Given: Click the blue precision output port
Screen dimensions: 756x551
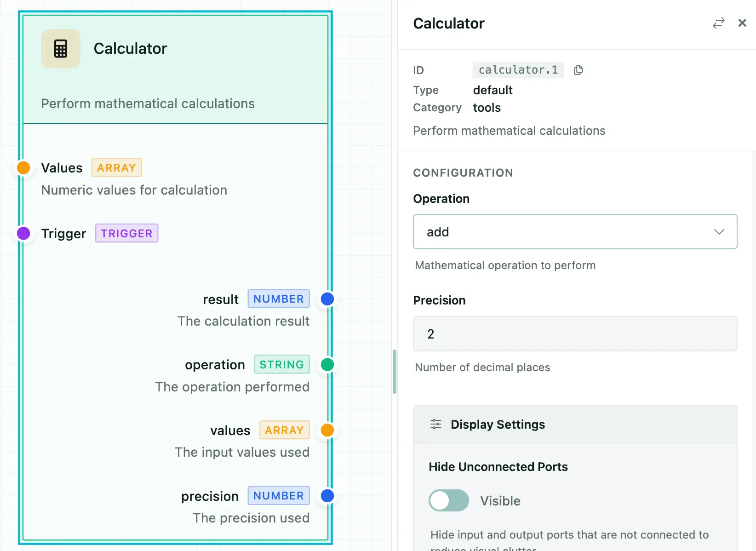Looking at the screenshot, I should 327,496.
